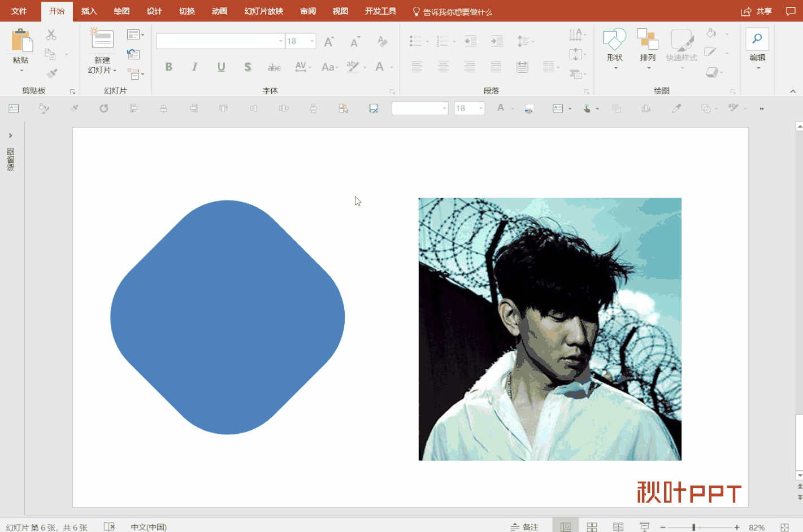Viewport: 803px width, 532px height.
Task: Activate the Format Painter brush
Action: (51, 73)
